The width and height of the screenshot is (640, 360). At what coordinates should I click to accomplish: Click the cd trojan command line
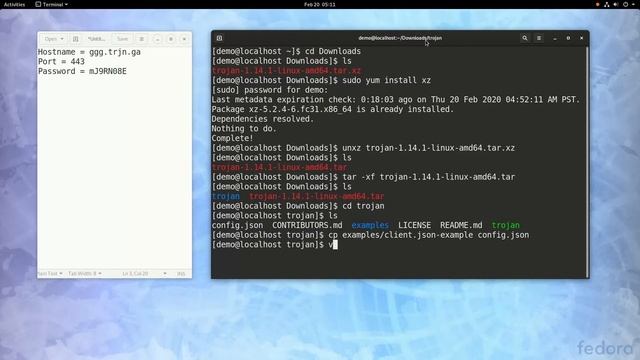[x=298, y=206]
